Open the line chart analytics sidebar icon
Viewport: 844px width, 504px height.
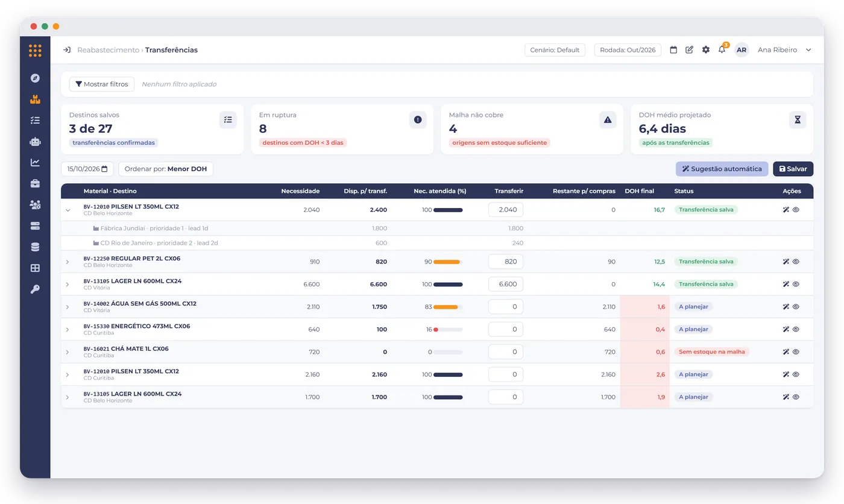click(35, 162)
